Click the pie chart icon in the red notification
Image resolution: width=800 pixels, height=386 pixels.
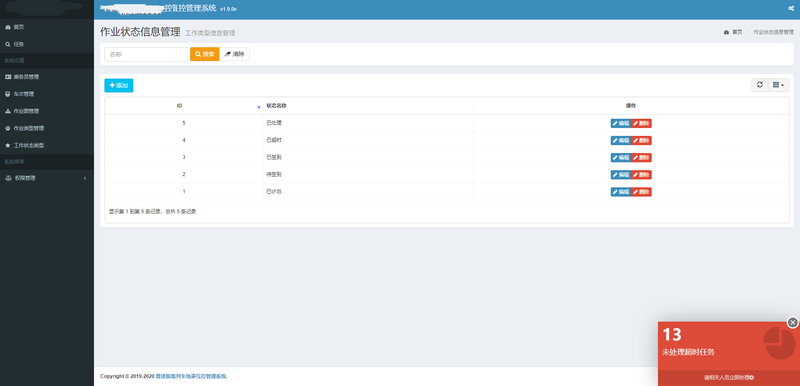(x=779, y=343)
